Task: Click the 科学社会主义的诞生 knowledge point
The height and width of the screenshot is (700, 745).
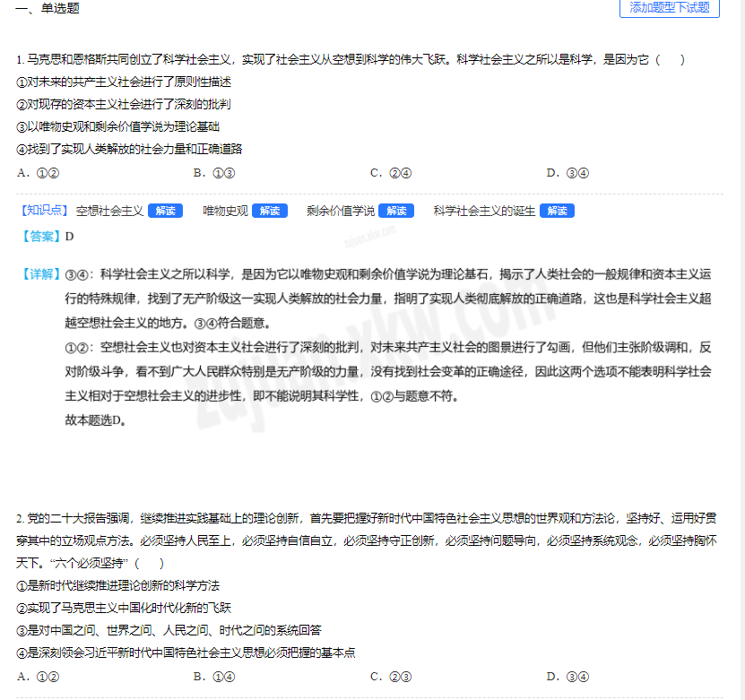Action: pyautogui.click(x=484, y=212)
